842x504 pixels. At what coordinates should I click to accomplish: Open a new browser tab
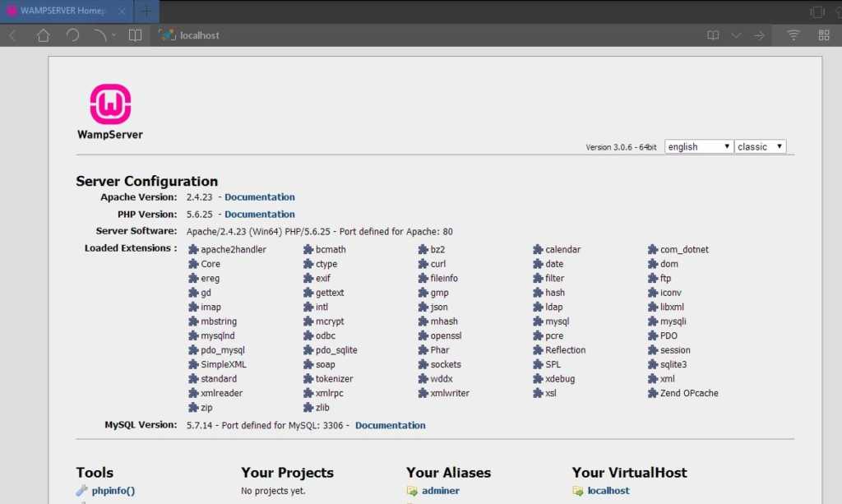click(146, 11)
